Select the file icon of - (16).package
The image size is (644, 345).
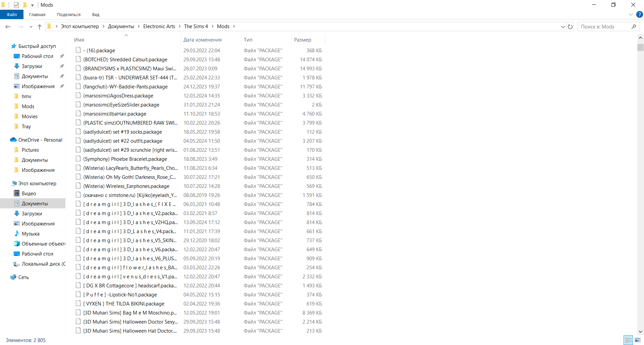point(78,50)
